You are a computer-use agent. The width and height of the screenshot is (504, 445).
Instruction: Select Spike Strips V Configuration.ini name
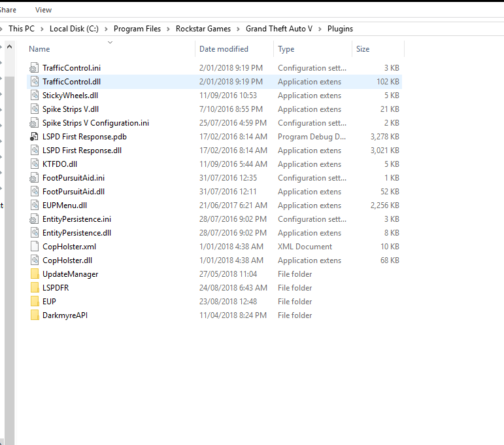coord(95,123)
